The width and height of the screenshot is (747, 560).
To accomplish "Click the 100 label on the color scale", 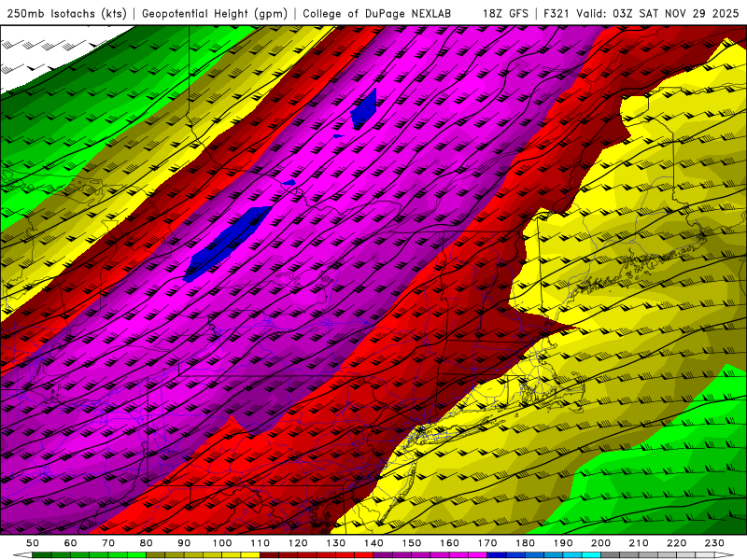I will [x=222, y=543].
